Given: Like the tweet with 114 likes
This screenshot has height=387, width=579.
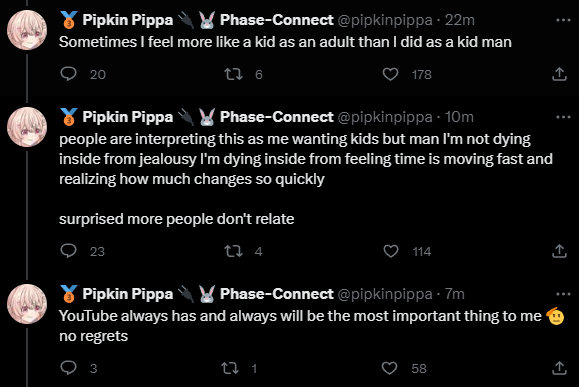Looking at the screenshot, I should [391, 251].
